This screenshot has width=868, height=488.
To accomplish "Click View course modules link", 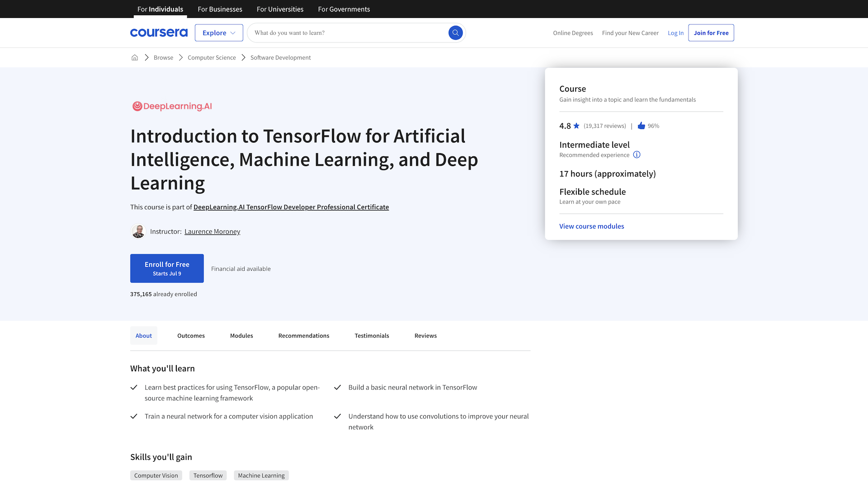I will point(591,226).
